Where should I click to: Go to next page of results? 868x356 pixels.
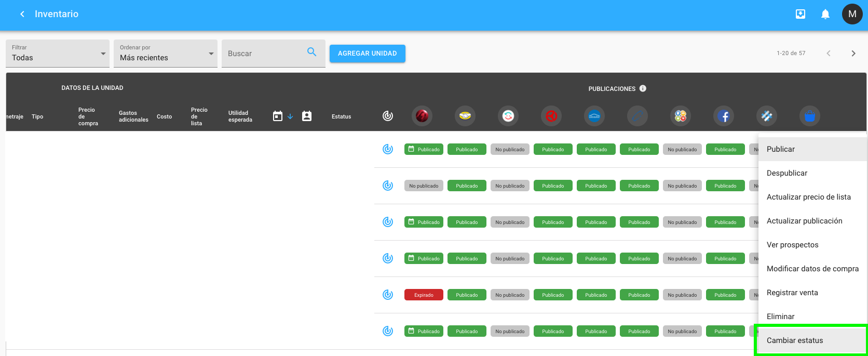[x=853, y=54]
